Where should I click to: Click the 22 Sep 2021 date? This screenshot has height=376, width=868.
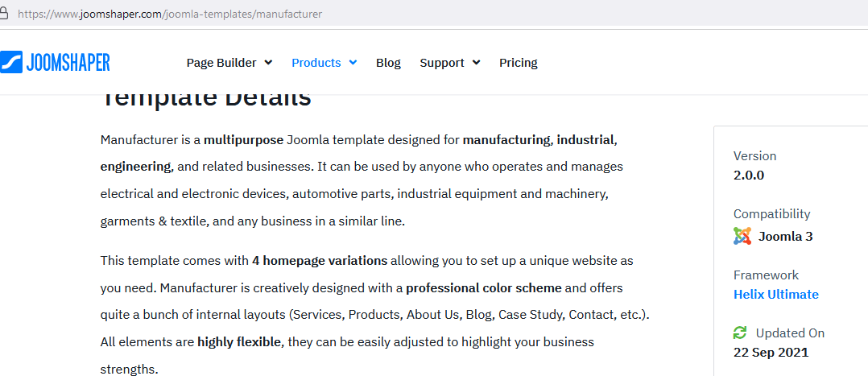point(771,352)
